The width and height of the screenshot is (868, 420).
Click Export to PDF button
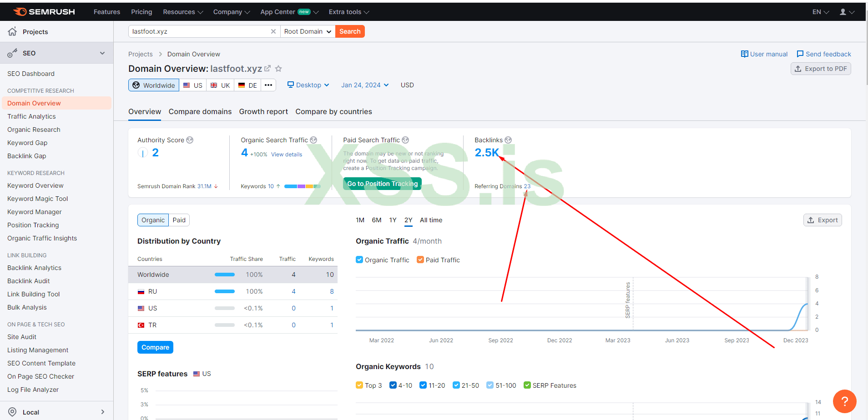pos(821,69)
